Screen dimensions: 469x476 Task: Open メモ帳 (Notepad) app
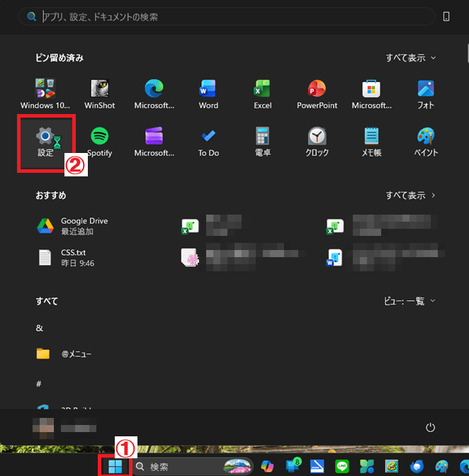coord(371,142)
